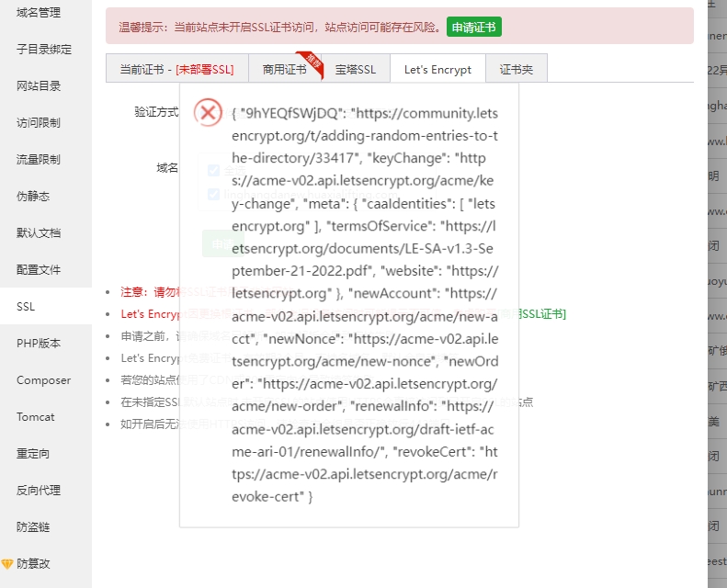
Task: Open 子目录绑定 settings
Action: click(x=44, y=49)
